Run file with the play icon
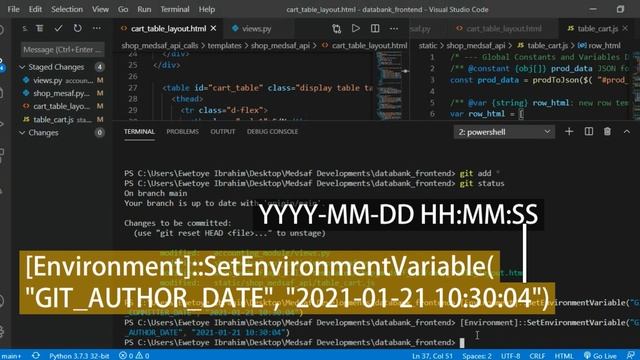Viewport: 640px width, 360px height. pyautogui.click(x=356, y=29)
